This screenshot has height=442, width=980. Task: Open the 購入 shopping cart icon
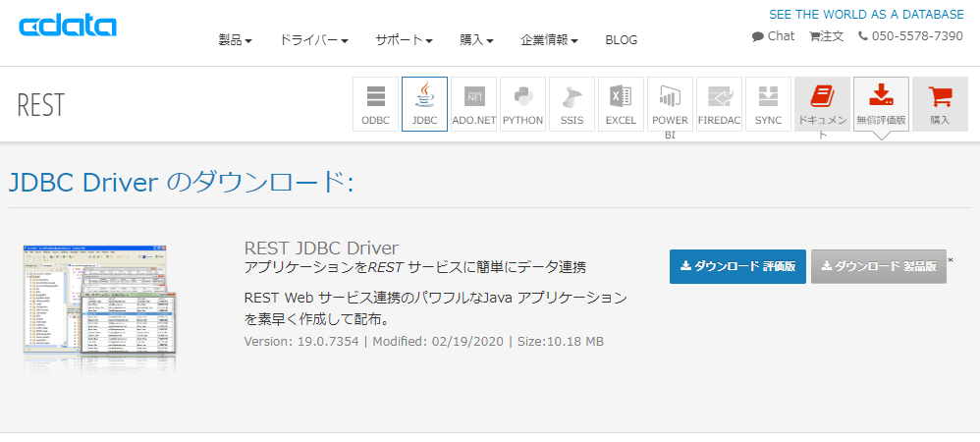click(x=940, y=104)
